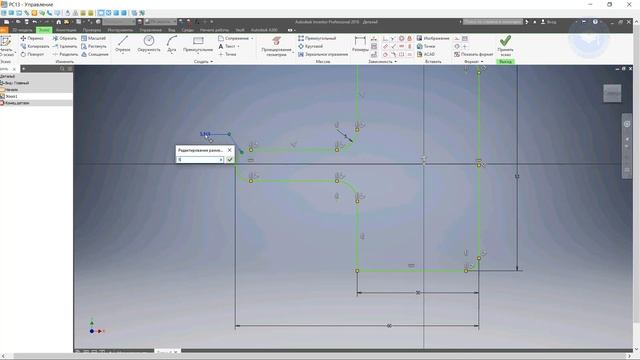
Task: Open the Инструменты ribbon tab
Action: tap(120, 30)
